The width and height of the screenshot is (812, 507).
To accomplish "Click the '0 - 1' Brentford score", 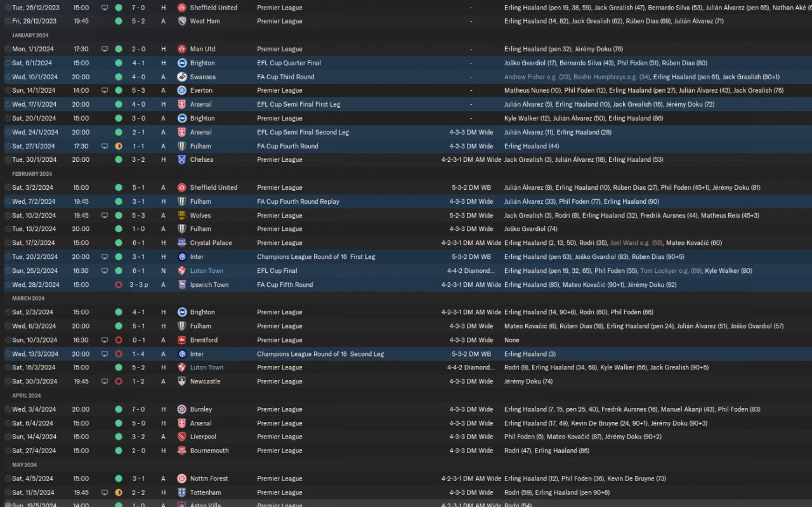I will (138, 339).
